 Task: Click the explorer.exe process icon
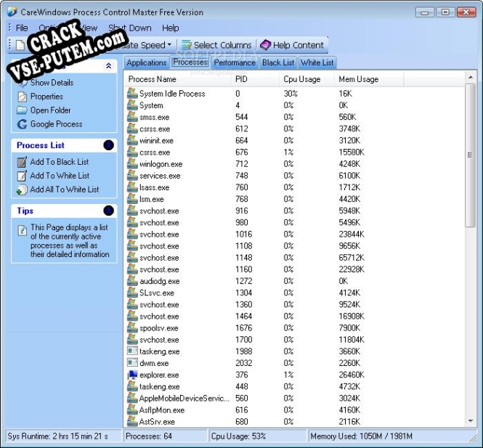(132, 375)
